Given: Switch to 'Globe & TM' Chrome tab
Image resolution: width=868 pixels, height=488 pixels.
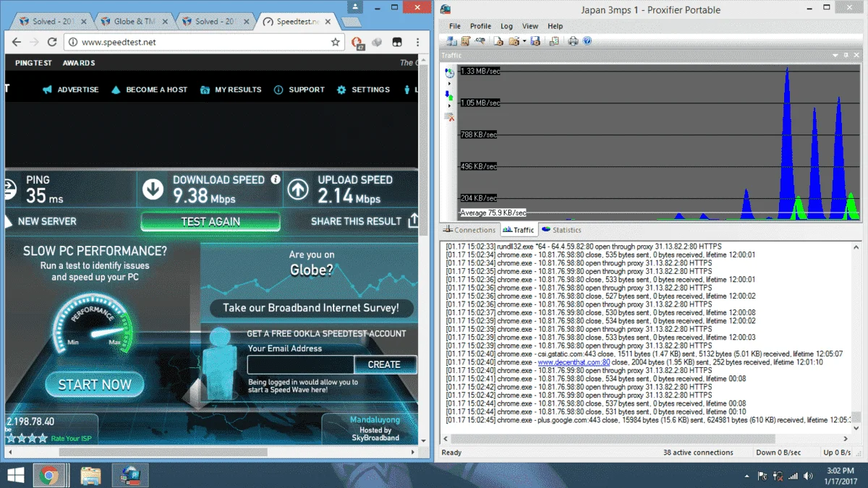Looking at the screenshot, I should pos(133,22).
